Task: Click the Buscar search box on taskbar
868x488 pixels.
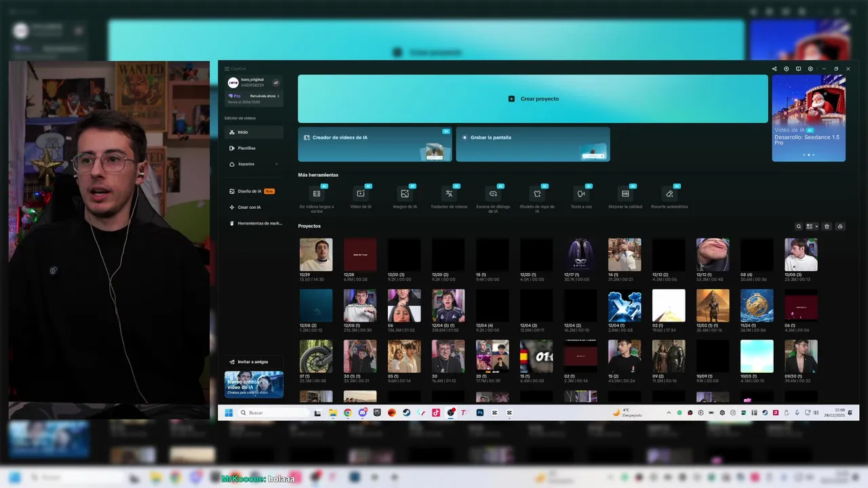Action: tap(274, 413)
